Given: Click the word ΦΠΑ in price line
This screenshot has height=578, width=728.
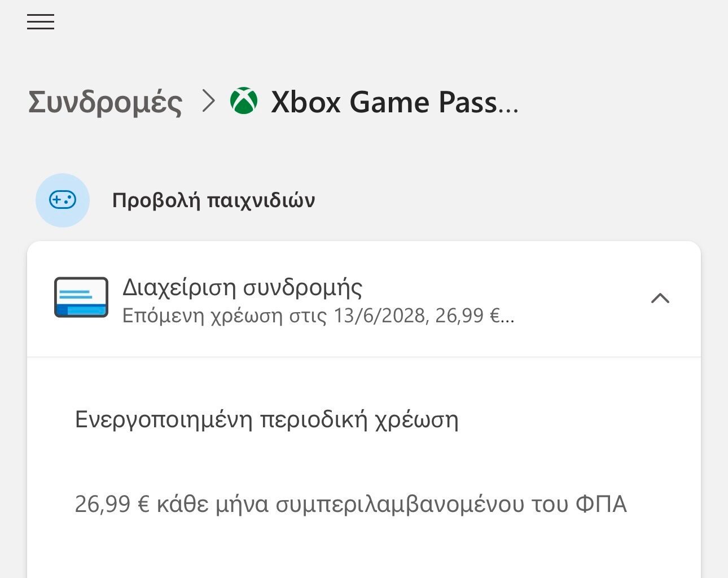Looking at the screenshot, I should pos(601,503).
